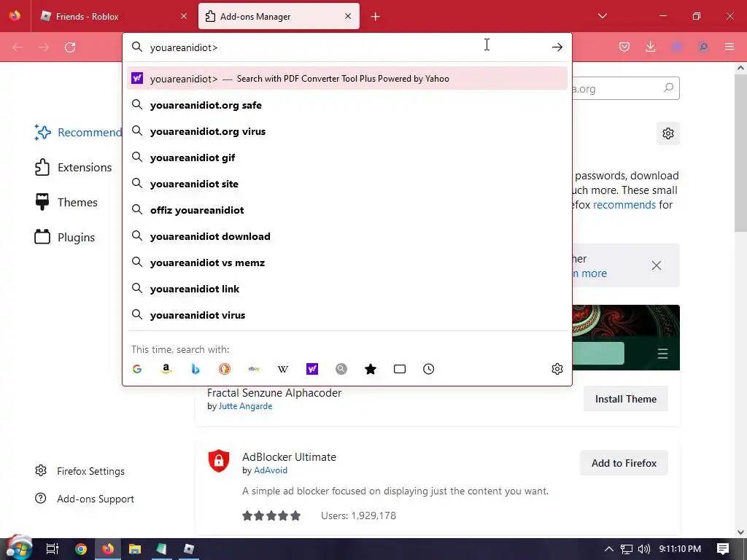
Task: Open Task View on the taskbar
Action: (x=53, y=549)
